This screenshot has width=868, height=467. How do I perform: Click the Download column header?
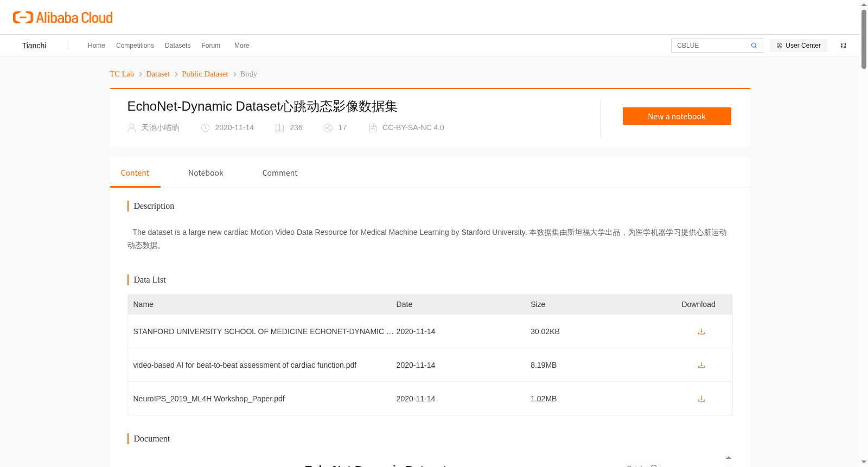tap(698, 304)
